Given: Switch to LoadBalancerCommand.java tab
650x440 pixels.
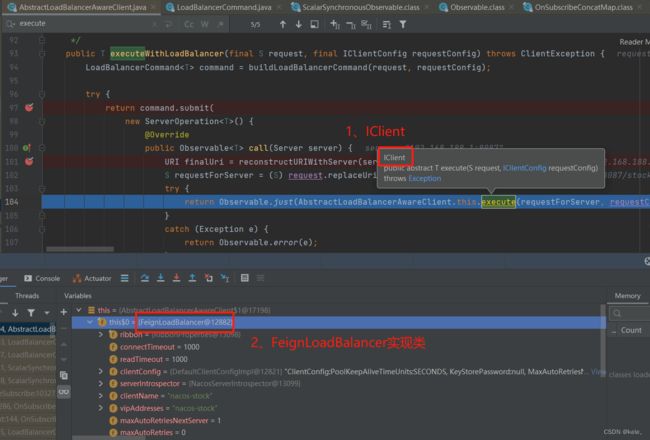Looking at the screenshot, I should pyautogui.click(x=224, y=7).
